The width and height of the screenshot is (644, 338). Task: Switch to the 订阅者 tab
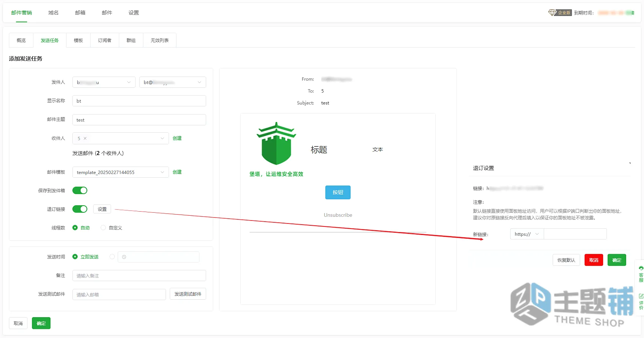coord(105,40)
